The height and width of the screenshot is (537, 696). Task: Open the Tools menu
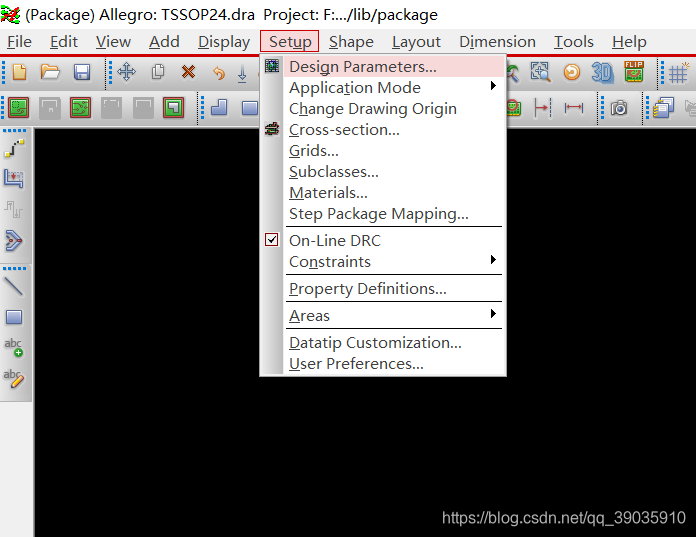[x=573, y=42]
